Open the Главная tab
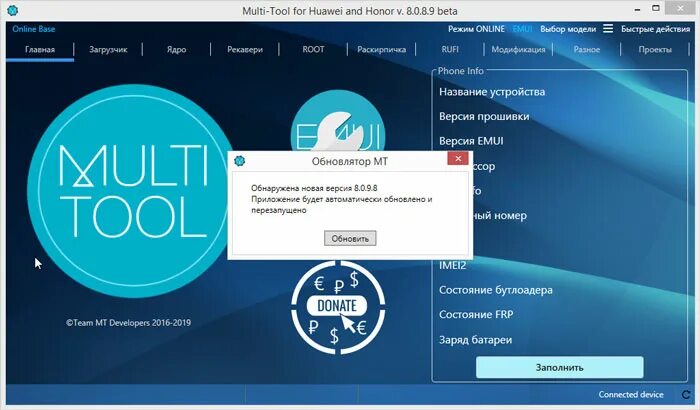Screen dimensions: 700x410 (40, 50)
